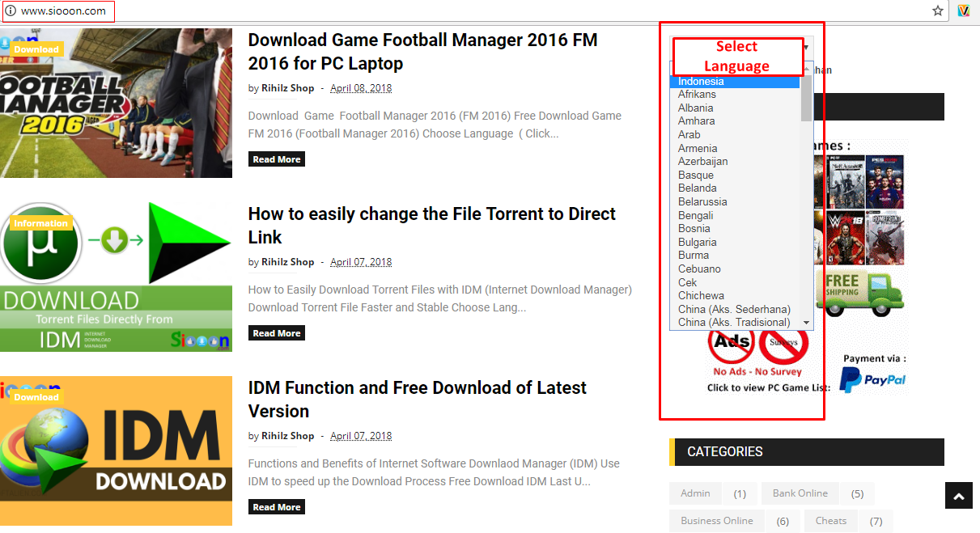Collapse the language dropdown arrow
Screen dimensions: 980x533
coord(808,48)
